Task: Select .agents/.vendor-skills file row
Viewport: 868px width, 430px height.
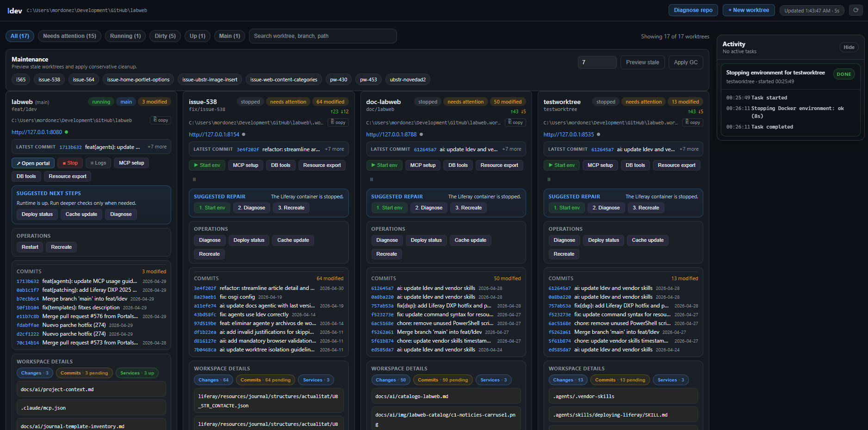Action: pos(623,396)
